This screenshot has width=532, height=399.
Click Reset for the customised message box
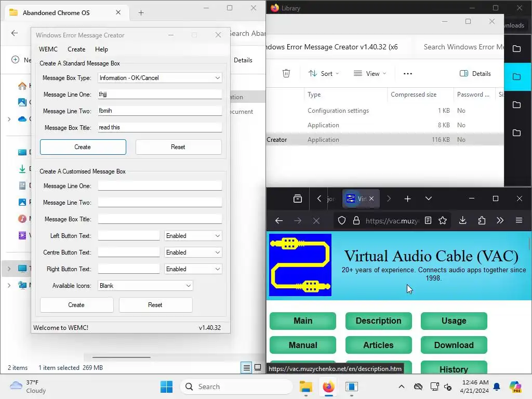(155, 305)
